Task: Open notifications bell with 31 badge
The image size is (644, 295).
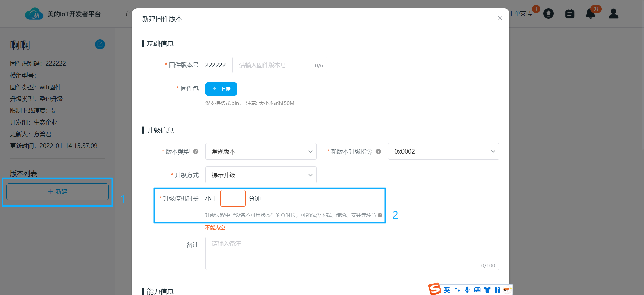Action: click(x=590, y=14)
